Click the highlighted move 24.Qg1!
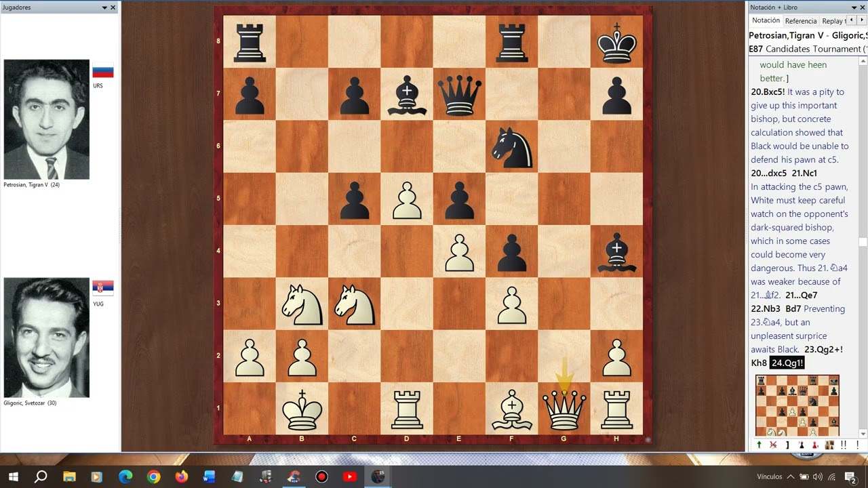 [787, 363]
